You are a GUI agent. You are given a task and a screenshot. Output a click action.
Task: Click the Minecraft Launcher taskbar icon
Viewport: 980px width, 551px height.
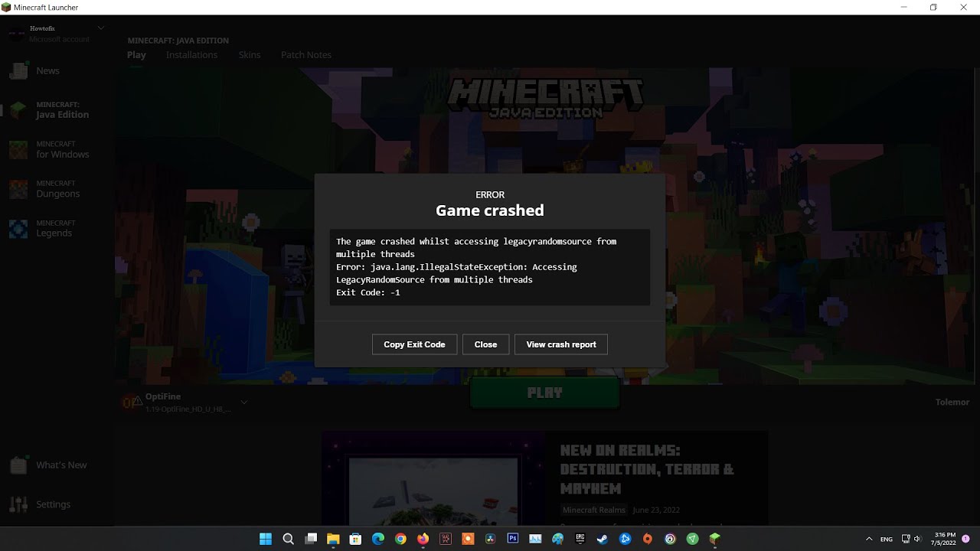715,539
